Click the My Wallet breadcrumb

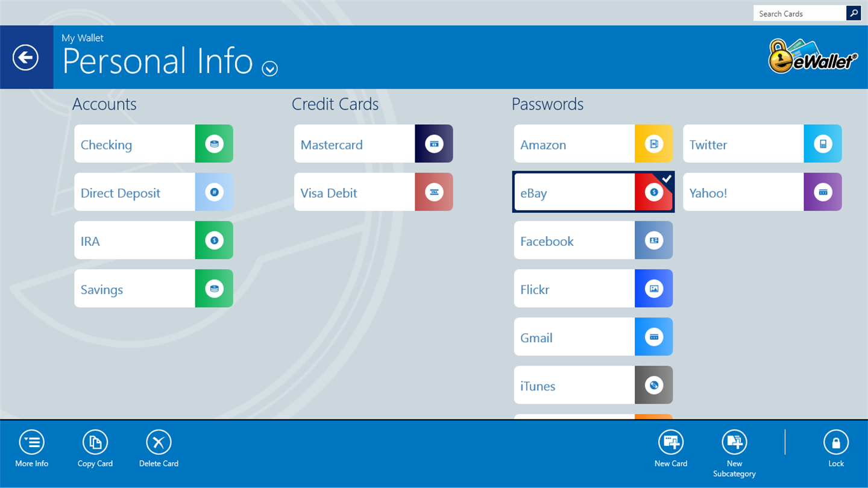[x=83, y=38]
